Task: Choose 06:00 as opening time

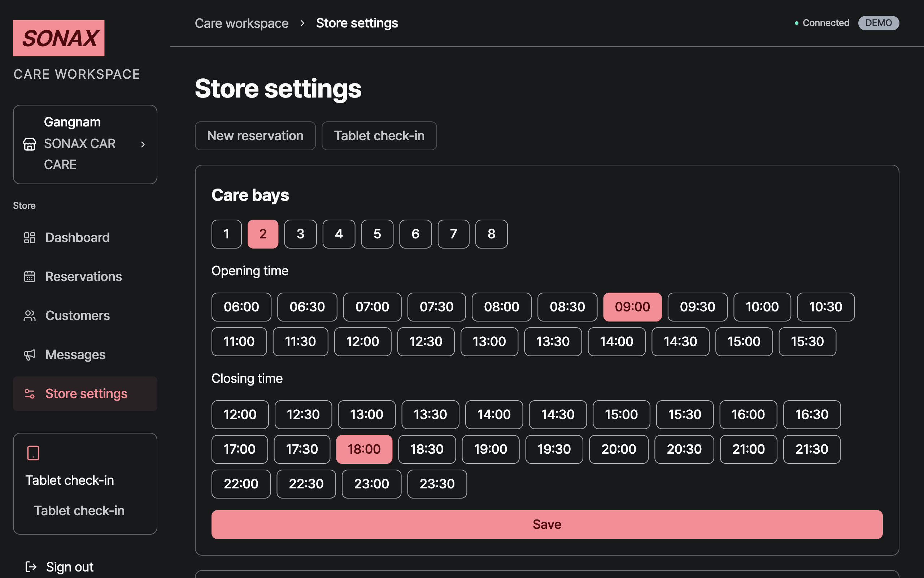Action: (241, 307)
